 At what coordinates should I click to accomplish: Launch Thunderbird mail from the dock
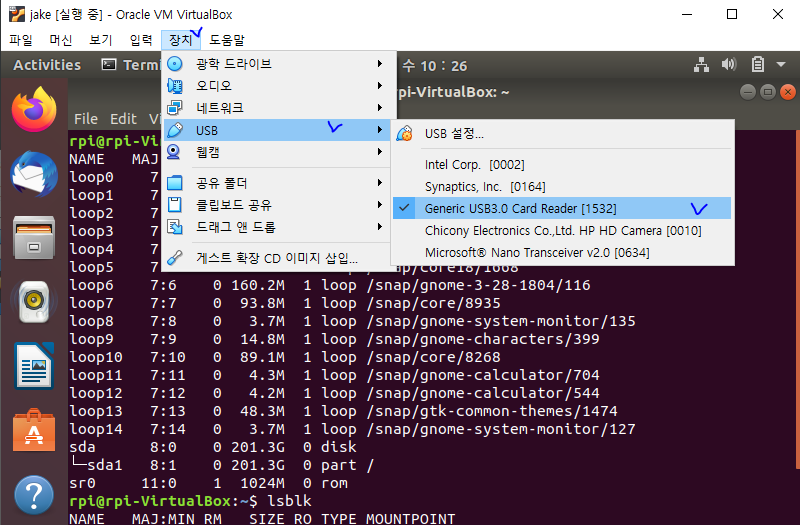(34, 174)
